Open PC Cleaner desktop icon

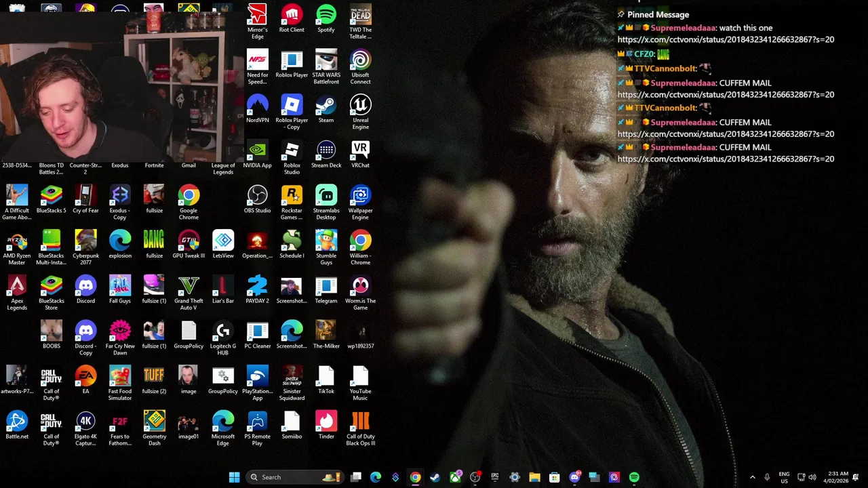(x=257, y=335)
